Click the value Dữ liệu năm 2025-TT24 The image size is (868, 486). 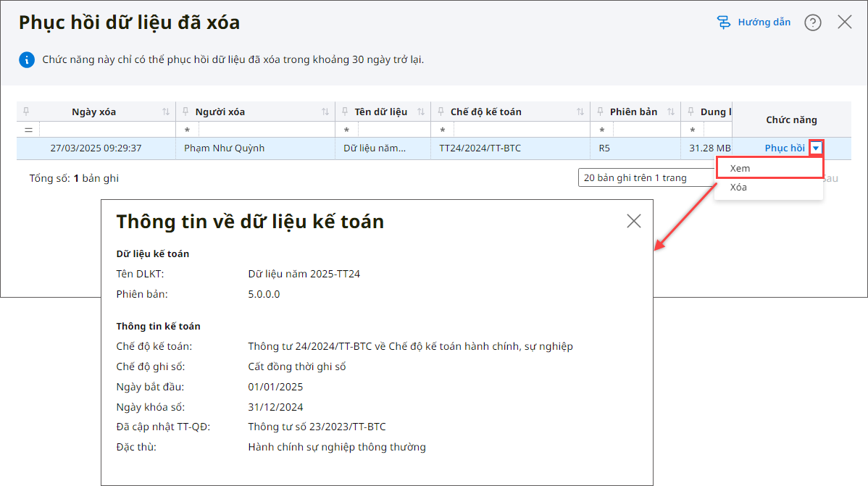point(304,274)
